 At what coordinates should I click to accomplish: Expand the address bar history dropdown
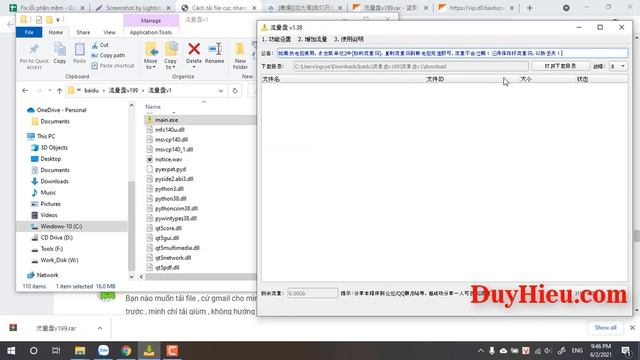(x=221, y=91)
